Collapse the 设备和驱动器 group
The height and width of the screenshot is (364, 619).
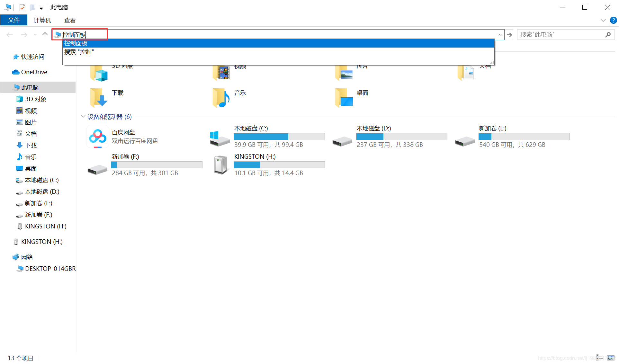(83, 117)
